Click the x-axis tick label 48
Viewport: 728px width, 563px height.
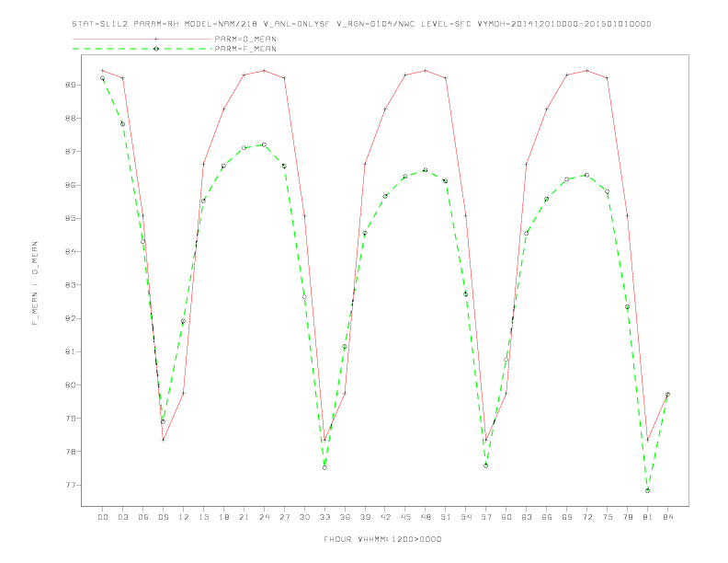click(x=426, y=517)
